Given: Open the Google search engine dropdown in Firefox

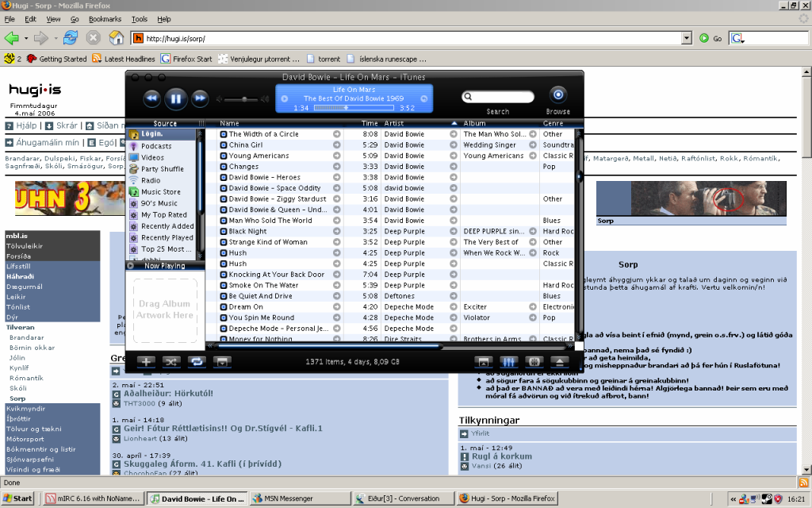Looking at the screenshot, I should coord(738,38).
